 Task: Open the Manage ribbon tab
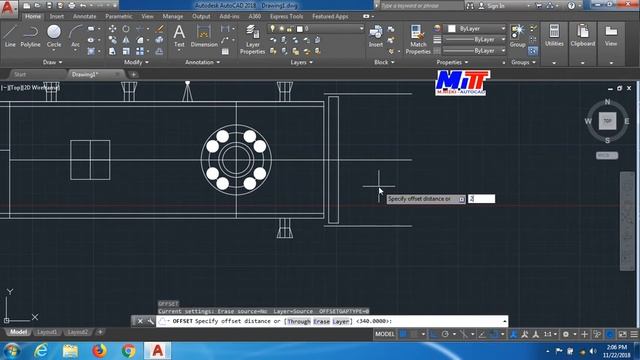pos(173,16)
